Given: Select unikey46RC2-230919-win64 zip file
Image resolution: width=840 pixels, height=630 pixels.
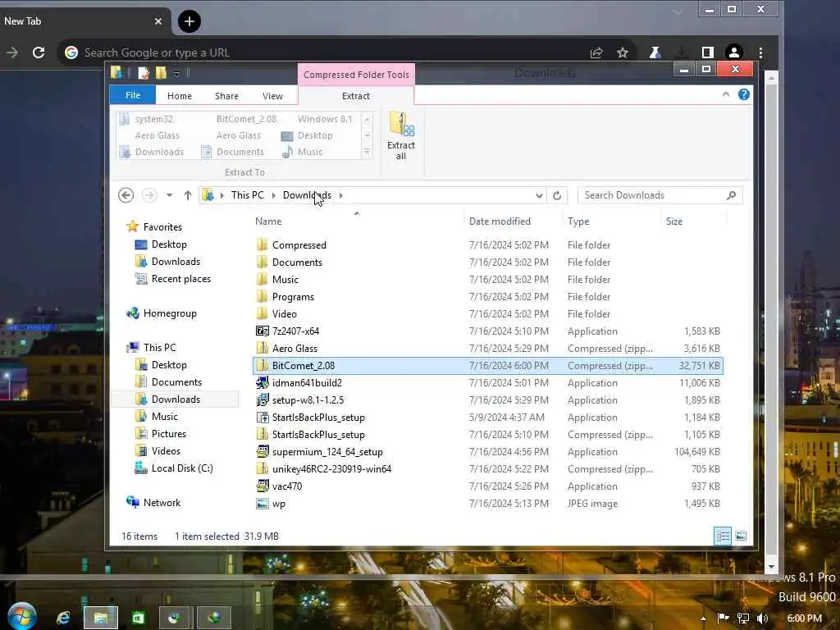Looking at the screenshot, I should click(x=487, y=468).
